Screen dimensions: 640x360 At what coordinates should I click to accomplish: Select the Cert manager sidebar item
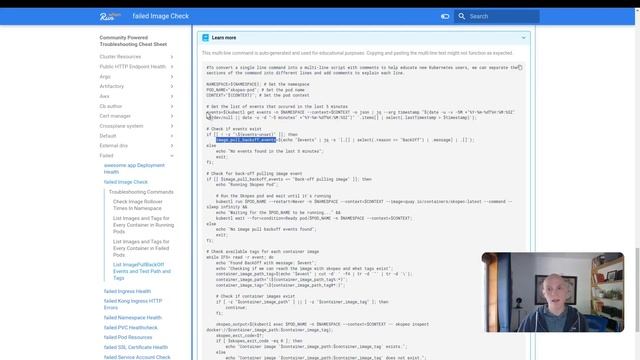click(x=115, y=116)
